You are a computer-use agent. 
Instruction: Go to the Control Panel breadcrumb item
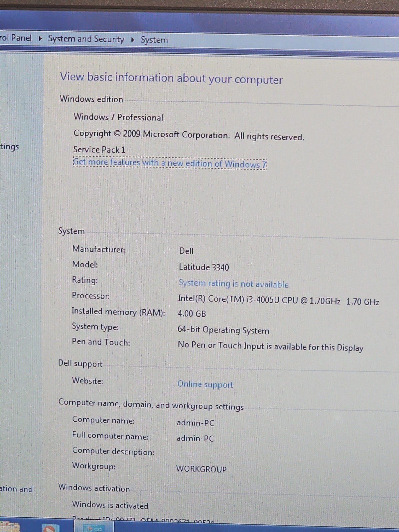tap(16, 38)
